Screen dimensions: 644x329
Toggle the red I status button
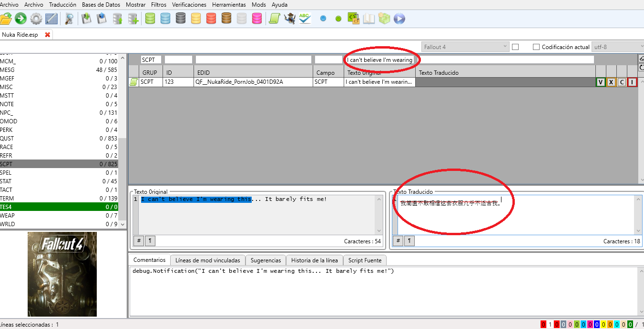click(632, 82)
